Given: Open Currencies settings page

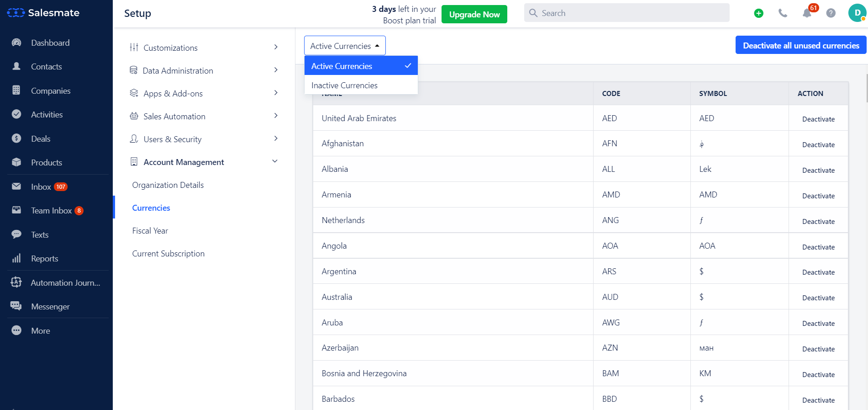Looking at the screenshot, I should coord(151,208).
